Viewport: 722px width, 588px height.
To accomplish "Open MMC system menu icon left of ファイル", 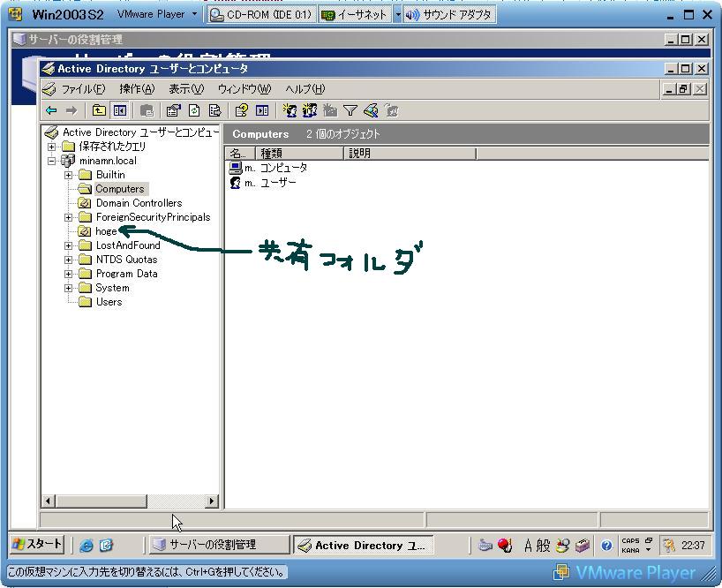I will [49, 89].
